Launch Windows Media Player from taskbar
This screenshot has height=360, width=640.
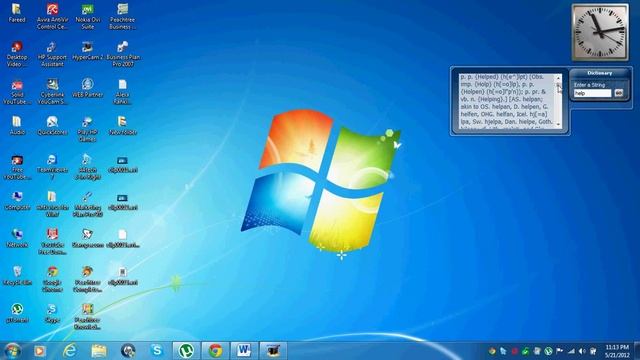click(40, 351)
